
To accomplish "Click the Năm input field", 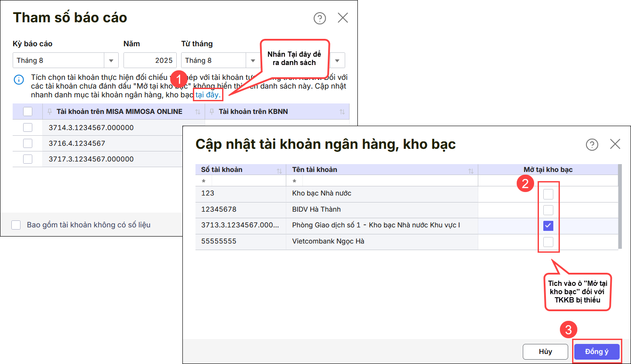I will coord(150,61).
